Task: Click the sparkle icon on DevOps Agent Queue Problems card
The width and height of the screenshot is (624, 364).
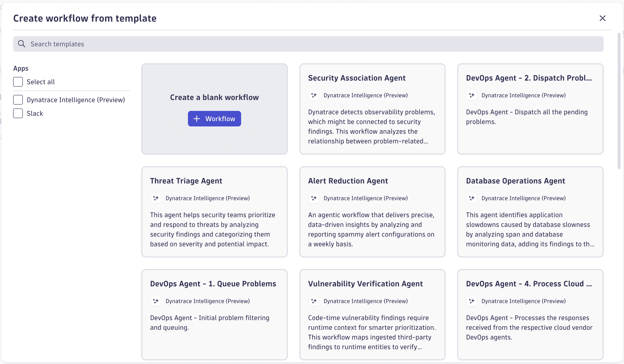Action: point(156,301)
